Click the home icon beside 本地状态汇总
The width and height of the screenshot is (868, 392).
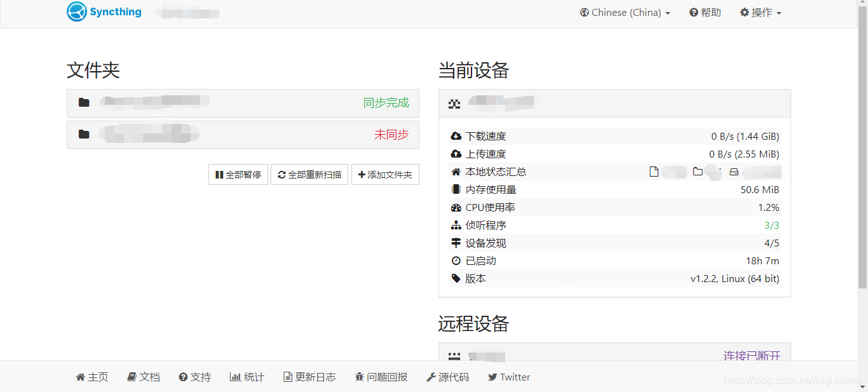(x=456, y=172)
